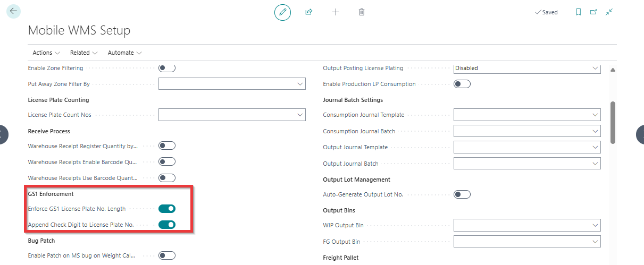
Task: Open page in new window icon
Action: coord(593,12)
